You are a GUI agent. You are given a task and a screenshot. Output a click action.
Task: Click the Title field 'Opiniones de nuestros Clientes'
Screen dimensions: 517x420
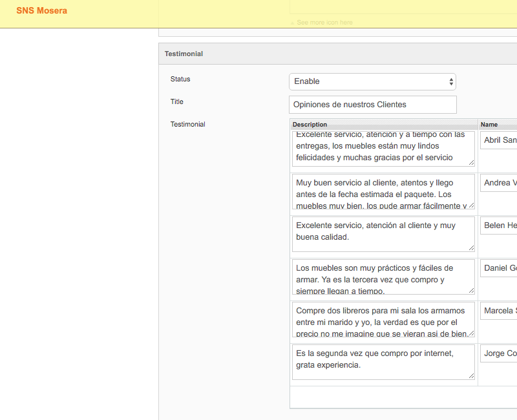coord(372,105)
